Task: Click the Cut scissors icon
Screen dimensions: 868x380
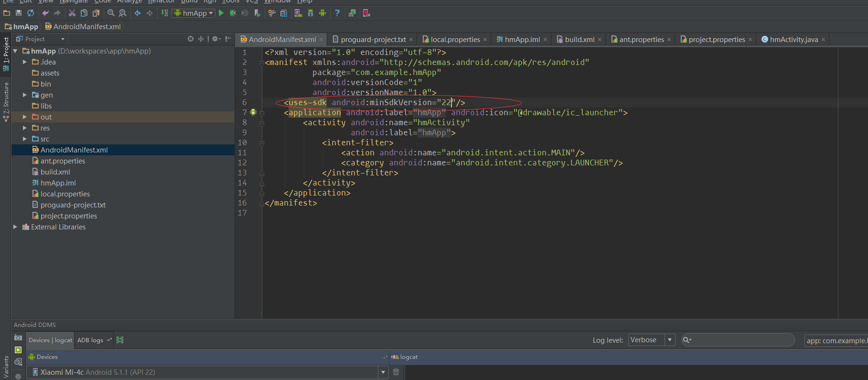Action: click(72, 13)
